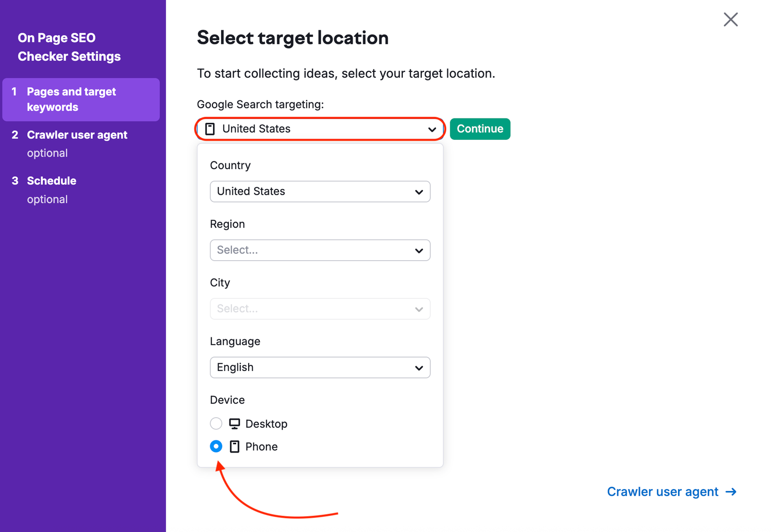Click the phone icon inside the targeting selector

[x=210, y=129]
